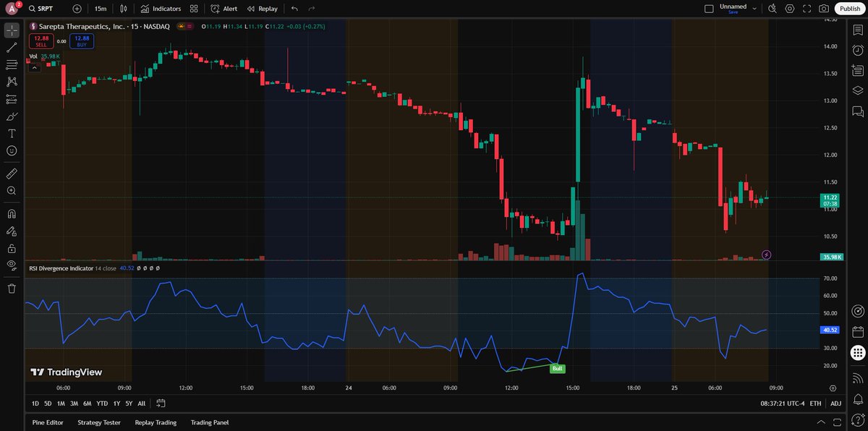Open the notifications broadcast icon

click(x=858, y=378)
